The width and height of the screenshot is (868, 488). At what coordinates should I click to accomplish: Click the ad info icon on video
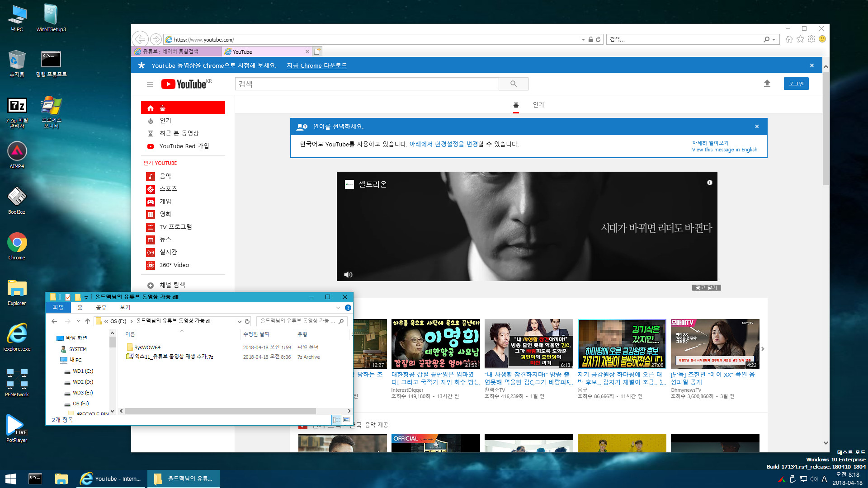tap(710, 183)
